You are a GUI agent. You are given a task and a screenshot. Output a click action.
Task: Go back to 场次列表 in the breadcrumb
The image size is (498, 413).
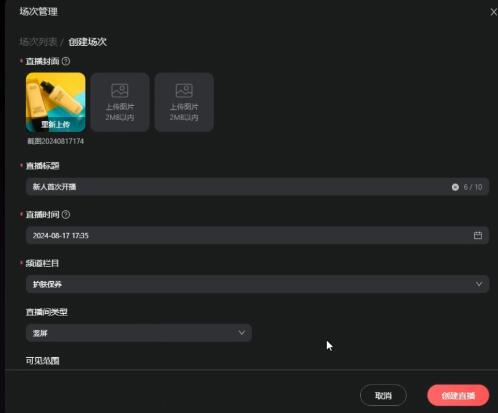click(x=38, y=42)
